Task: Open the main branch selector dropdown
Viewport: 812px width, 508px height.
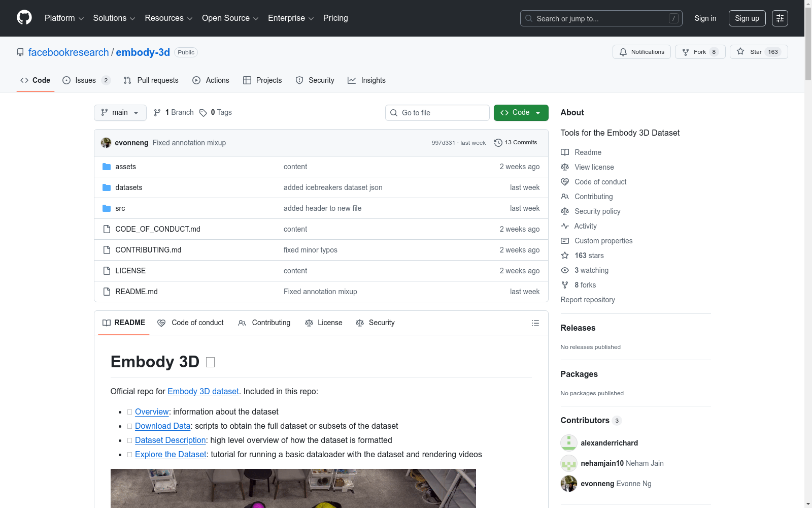Action: [x=120, y=113]
